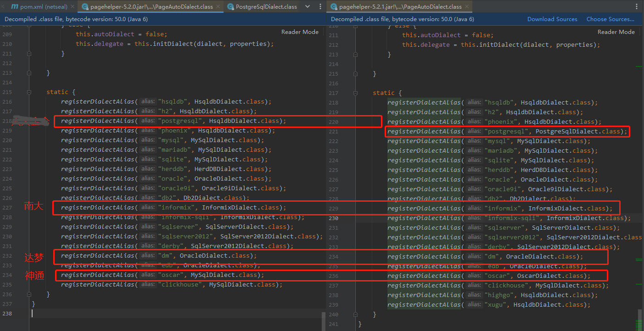Screen dimensions: 644x331
Task: Click line number 241 in the right gutter
Action: tap(333, 324)
